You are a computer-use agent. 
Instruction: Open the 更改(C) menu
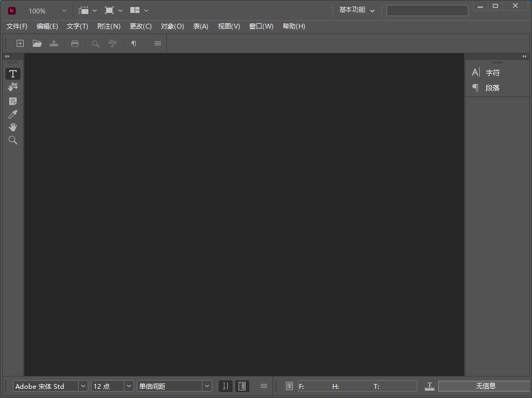pyautogui.click(x=141, y=26)
